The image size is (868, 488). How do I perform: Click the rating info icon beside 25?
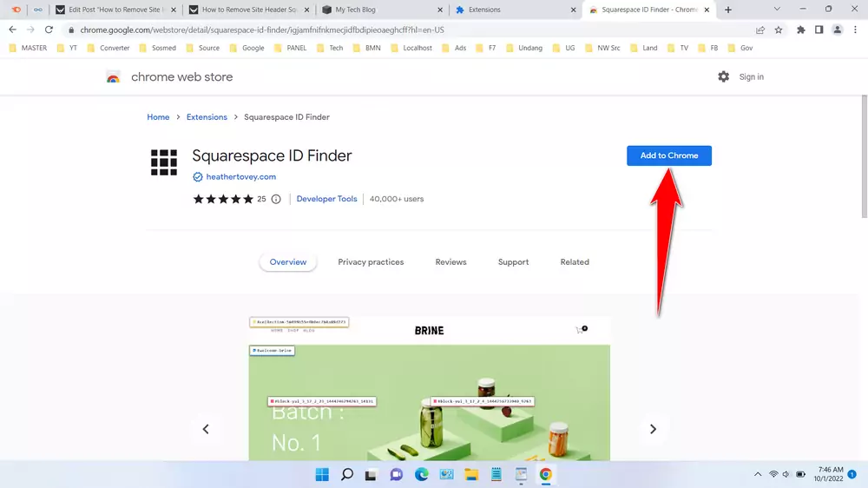pyautogui.click(x=276, y=199)
